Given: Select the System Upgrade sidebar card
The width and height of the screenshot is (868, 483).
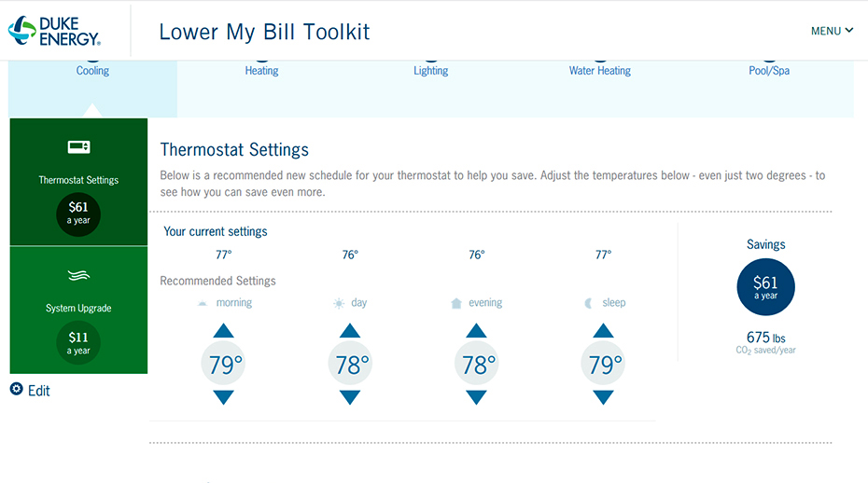Looking at the screenshot, I should tap(78, 310).
